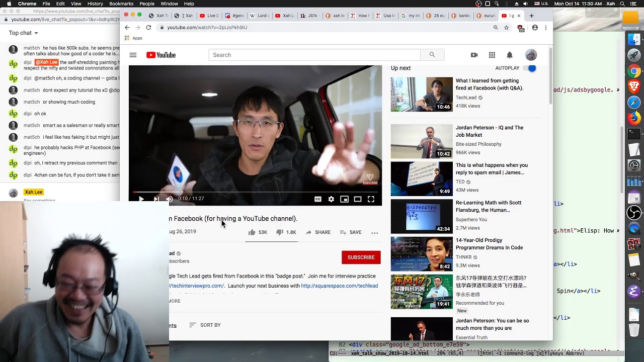Screen dimensions: 644x362
Task: Bookmark this page with the star
Action: pyautogui.click(x=506, y=28)
